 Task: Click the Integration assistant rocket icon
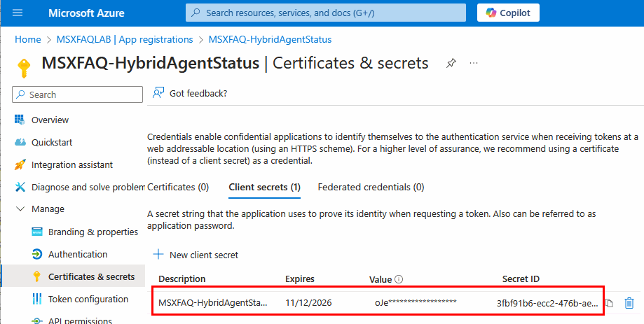coord(20,164)
